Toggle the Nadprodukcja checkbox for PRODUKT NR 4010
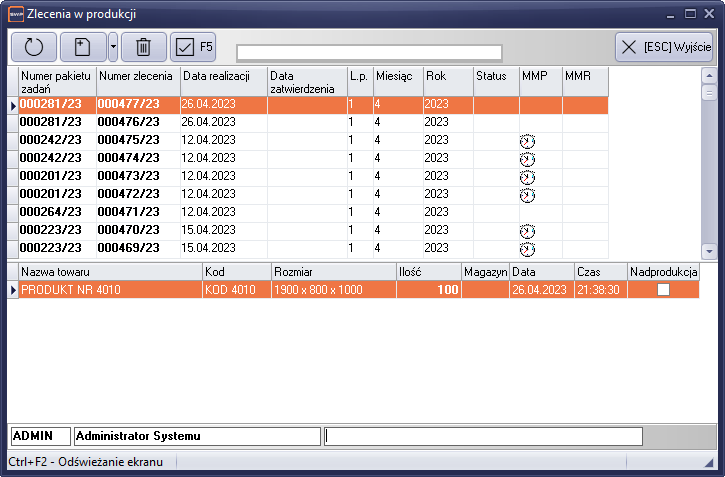Screen dimensions: 725x477 point(663,290)
